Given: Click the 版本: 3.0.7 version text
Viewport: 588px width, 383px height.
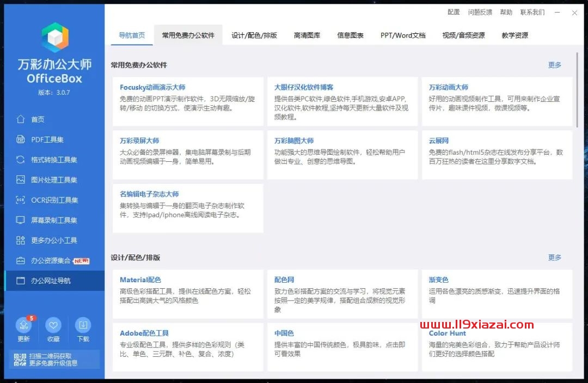Looking at the screenshot, I should point(54,92).
